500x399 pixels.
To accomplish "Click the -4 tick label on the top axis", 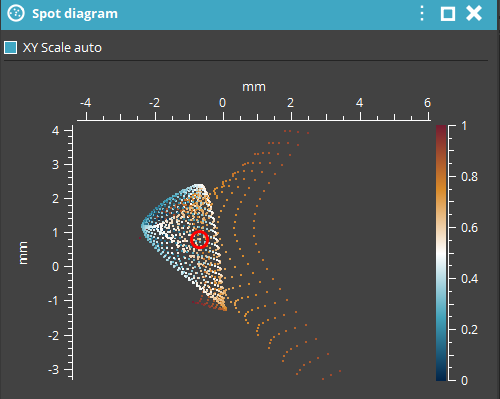I will [86, 103].
